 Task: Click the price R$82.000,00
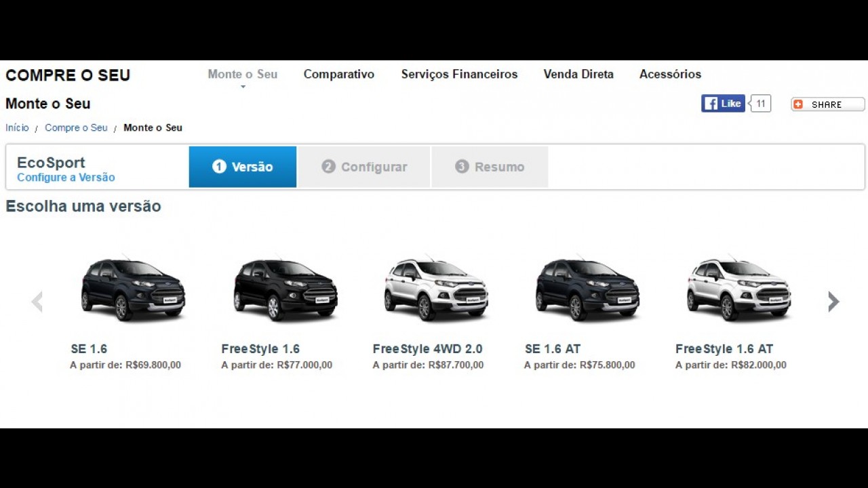[x=759, y=365]
